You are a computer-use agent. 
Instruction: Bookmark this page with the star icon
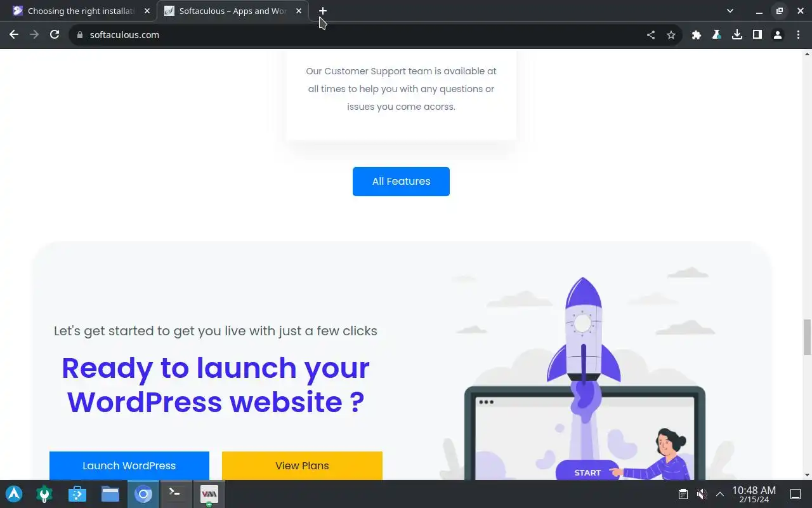(671, 35)
